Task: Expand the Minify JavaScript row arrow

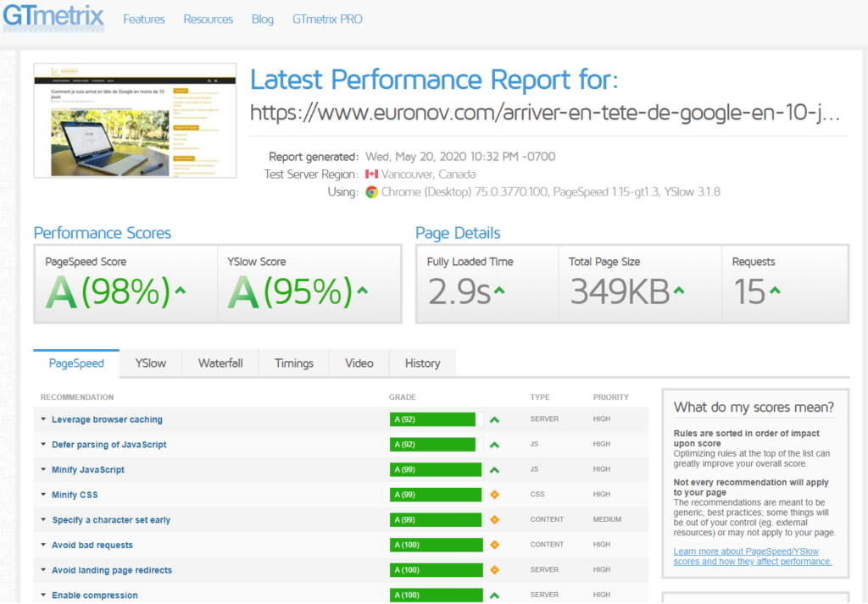Action: click(x=43, y=469)
